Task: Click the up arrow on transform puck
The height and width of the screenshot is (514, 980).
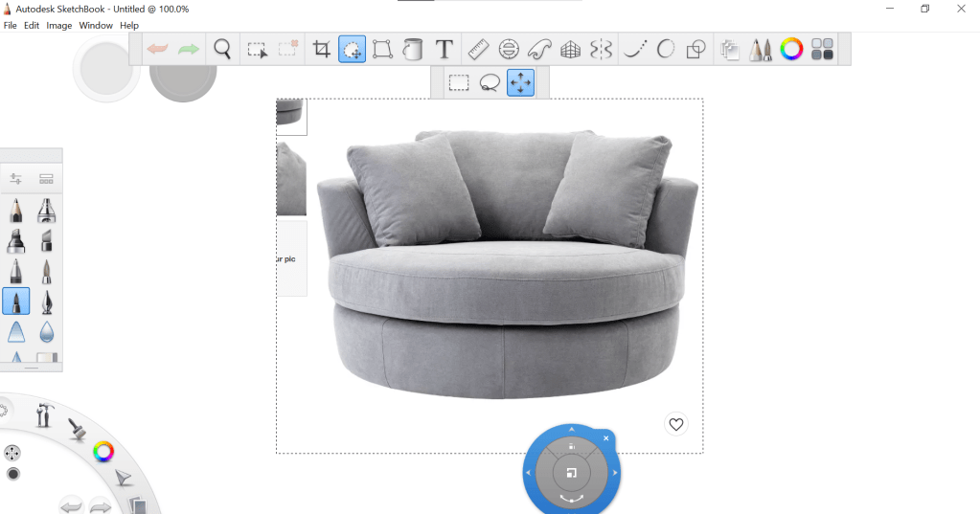Action: 571,429
